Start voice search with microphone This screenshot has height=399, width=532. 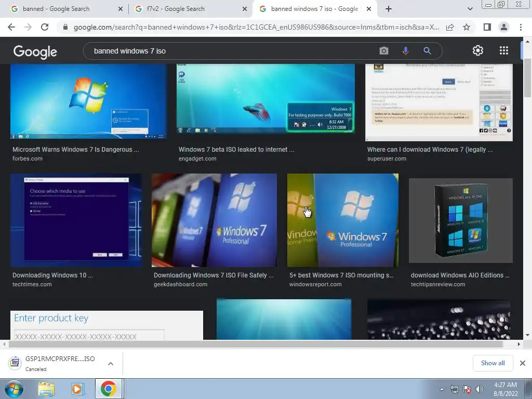coord(405,51)
